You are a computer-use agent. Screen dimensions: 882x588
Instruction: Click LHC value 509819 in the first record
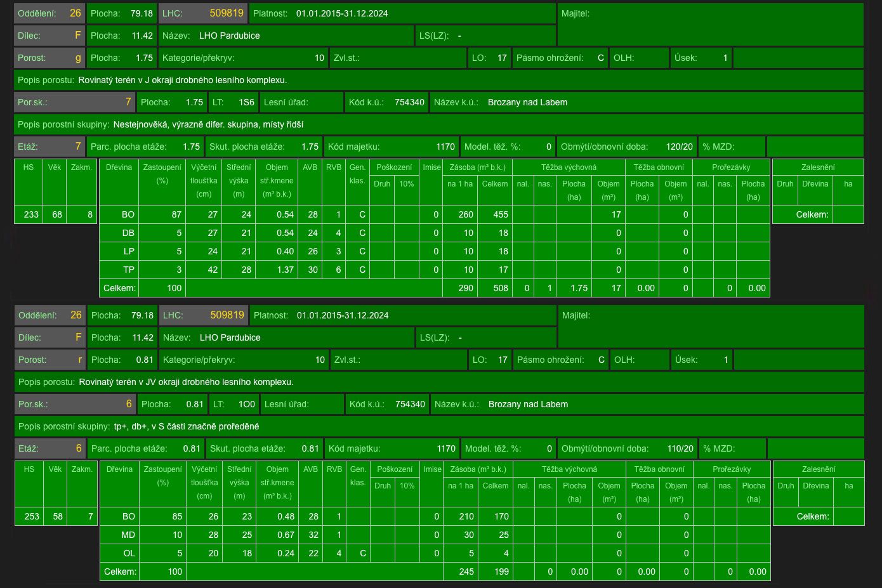227,13
